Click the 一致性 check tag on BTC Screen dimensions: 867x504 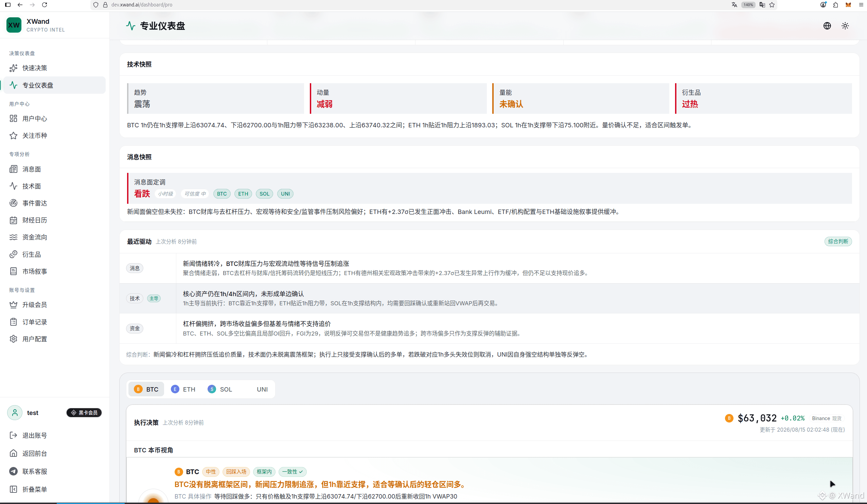(x=293, y=472)
